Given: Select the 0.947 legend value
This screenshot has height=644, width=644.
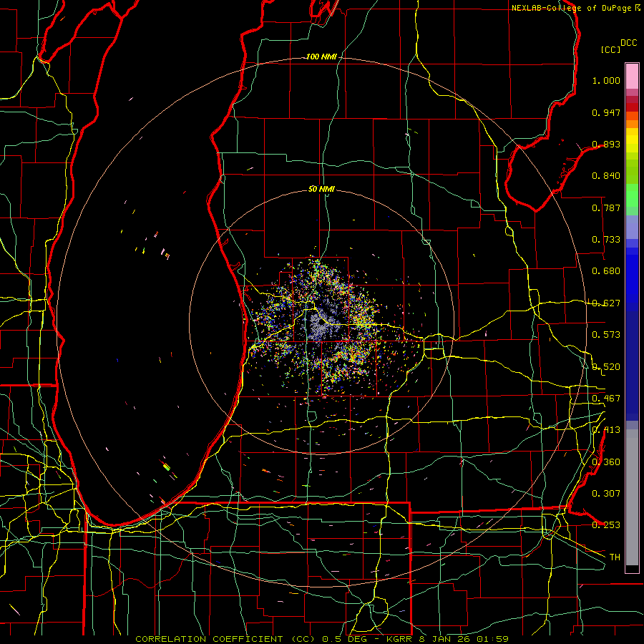Looking at the screenshot, I should pos(606,112).
